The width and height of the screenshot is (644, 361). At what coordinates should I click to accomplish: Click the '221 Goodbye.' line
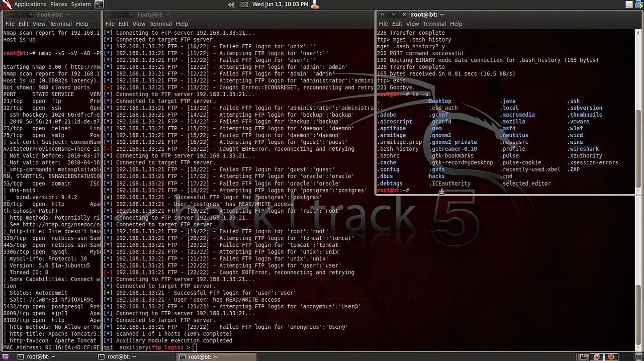point(396,87)
